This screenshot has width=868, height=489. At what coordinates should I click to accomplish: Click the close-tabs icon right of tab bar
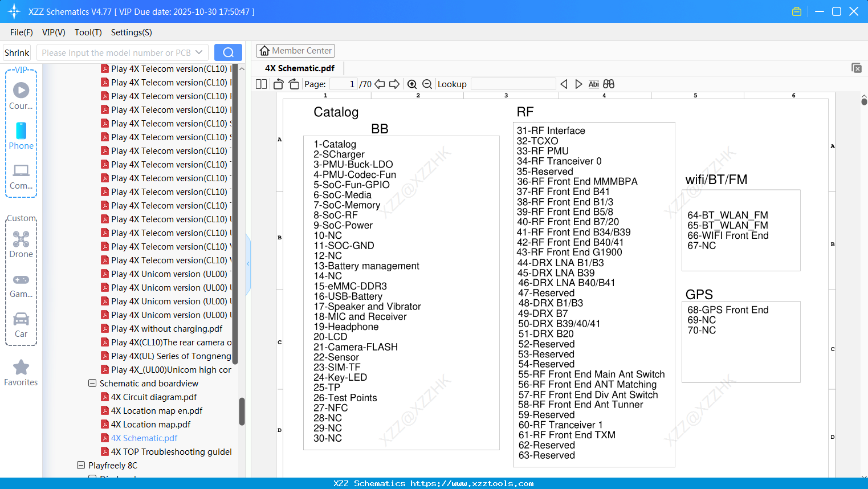pos(857,68)
